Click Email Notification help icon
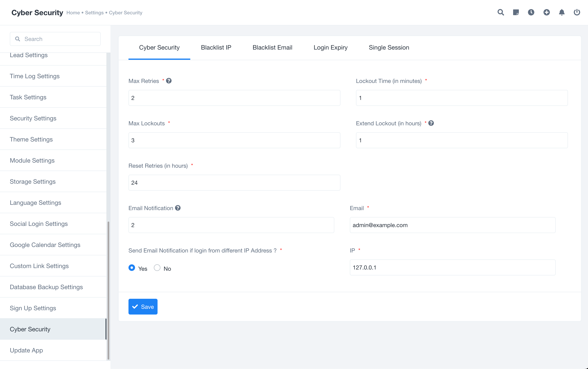Screen dimensions: 588x369 point(178,208)
